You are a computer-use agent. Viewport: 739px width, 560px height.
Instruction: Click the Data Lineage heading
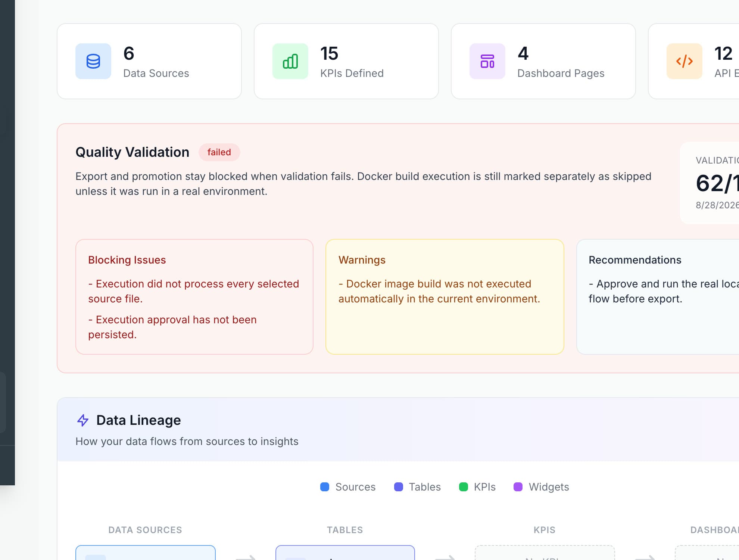[x=138, y=420]
